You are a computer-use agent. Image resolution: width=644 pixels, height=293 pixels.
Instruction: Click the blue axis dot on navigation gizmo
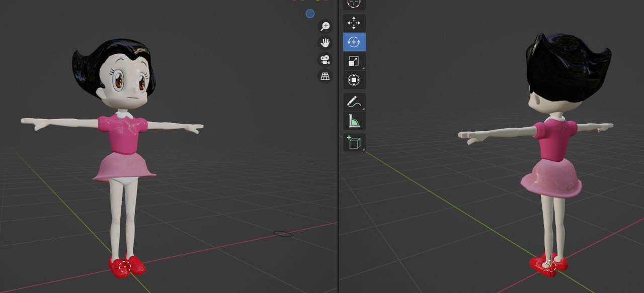click(310, 14)
